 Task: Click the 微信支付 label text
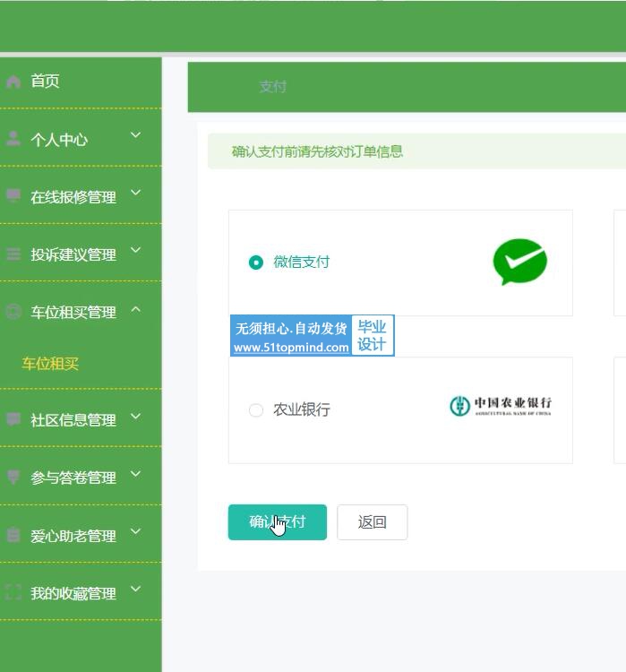(301, 262)
